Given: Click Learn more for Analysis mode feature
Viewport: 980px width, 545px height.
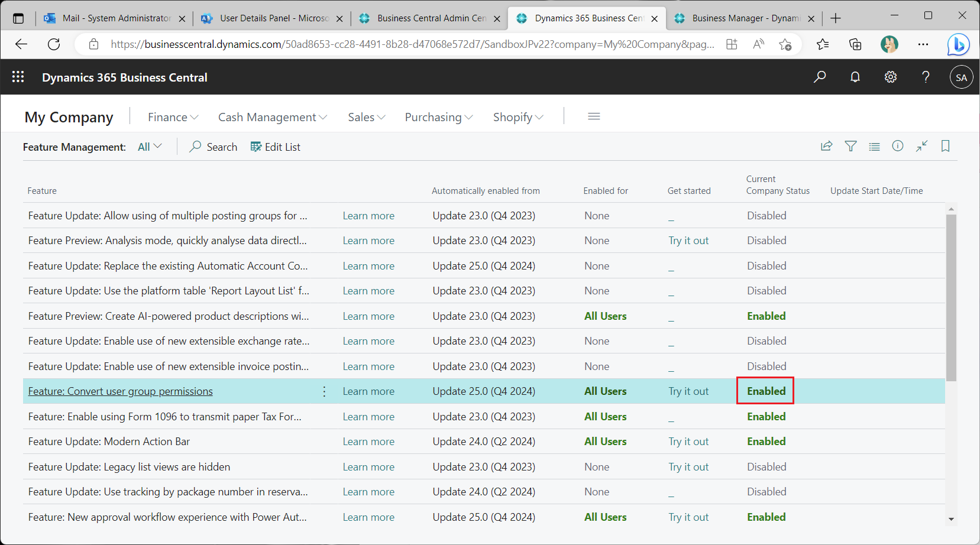Looking at the screenshot, I should [368, 241].
